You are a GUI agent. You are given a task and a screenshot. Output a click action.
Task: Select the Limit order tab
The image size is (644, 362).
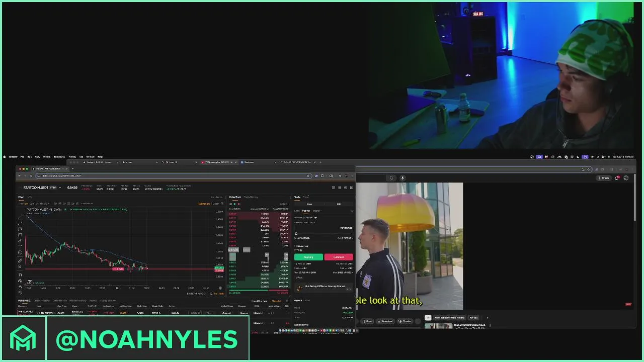pos(297,211)
